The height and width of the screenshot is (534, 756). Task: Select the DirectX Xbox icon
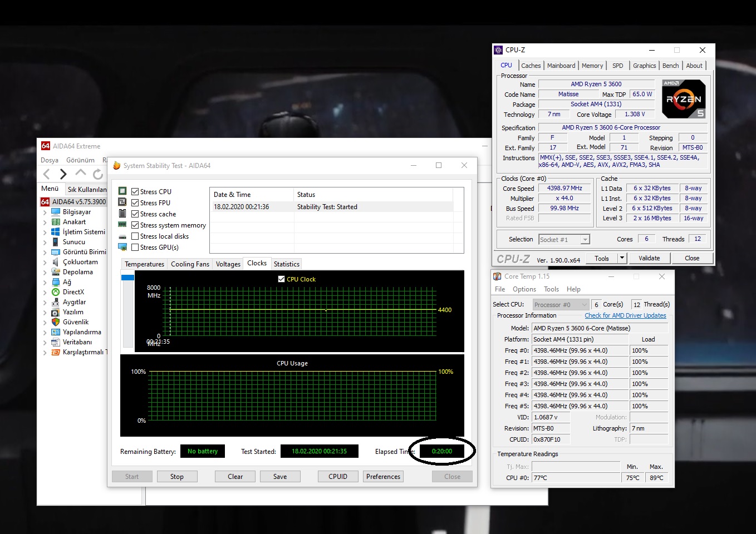[56, 292]
